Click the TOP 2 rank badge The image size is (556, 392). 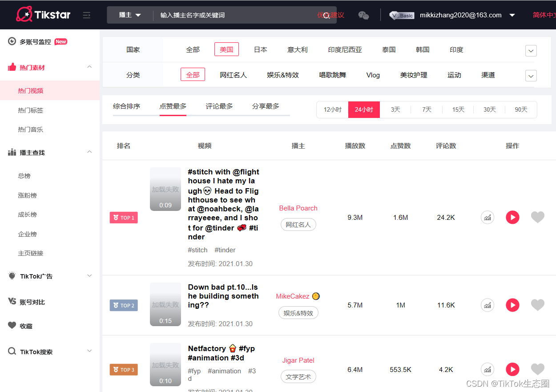(124, 305)
